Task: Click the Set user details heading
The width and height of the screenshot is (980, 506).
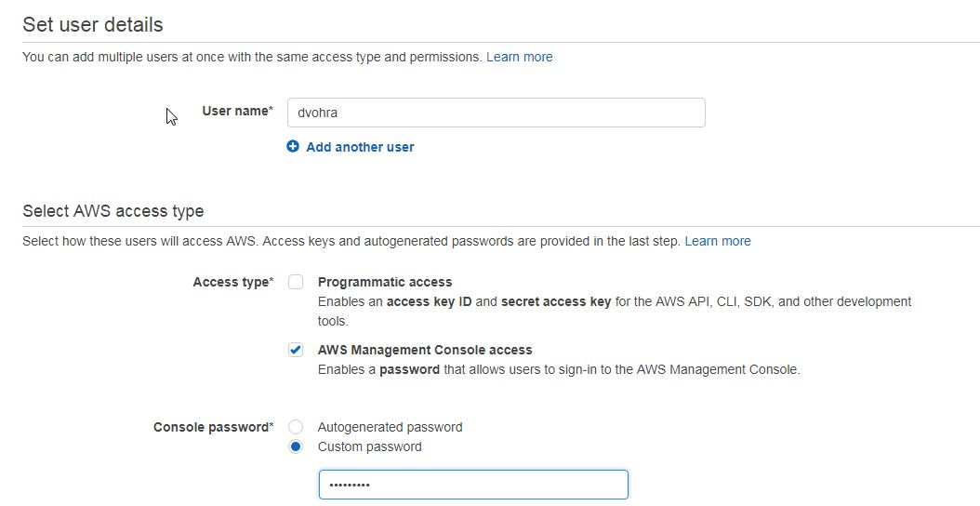Action: coord(92,24)
